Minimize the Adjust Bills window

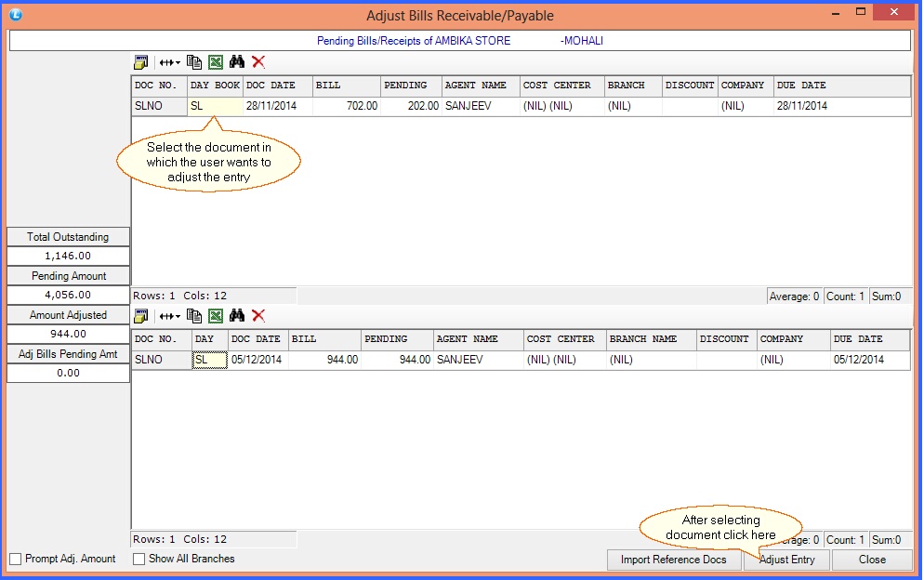[836, 12]
